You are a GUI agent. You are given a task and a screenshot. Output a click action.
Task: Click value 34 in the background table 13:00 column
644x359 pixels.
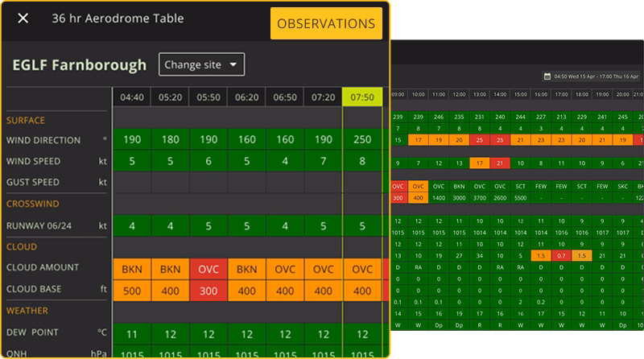pyautogui.click(x=479, y=255)
